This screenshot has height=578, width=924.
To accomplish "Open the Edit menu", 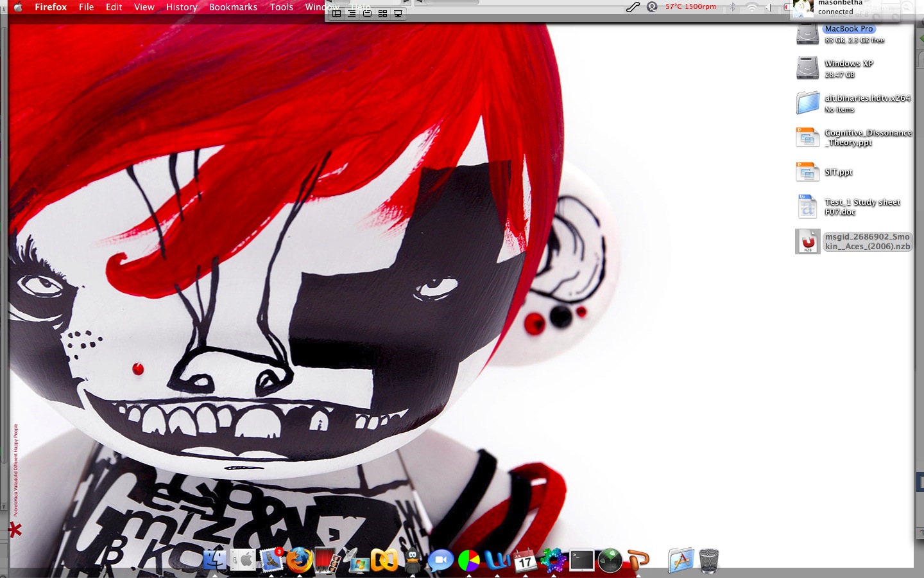I will [114, 7].
